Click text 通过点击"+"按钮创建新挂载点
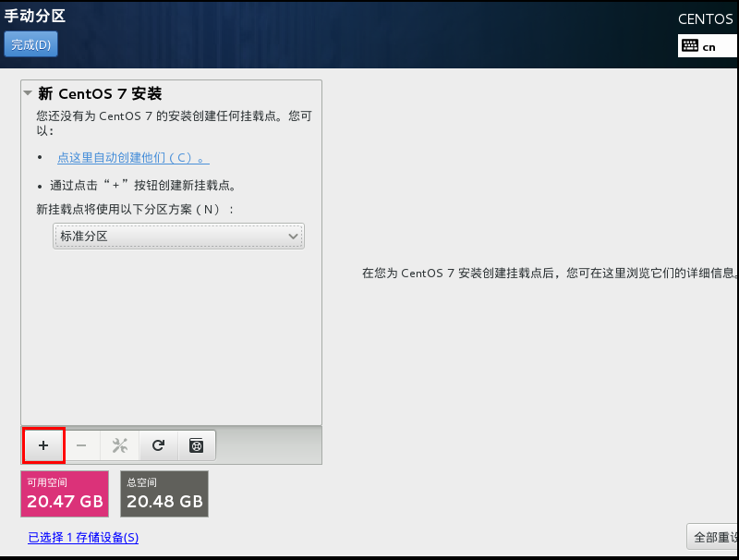The image size is (739, 560). (143, 185)
